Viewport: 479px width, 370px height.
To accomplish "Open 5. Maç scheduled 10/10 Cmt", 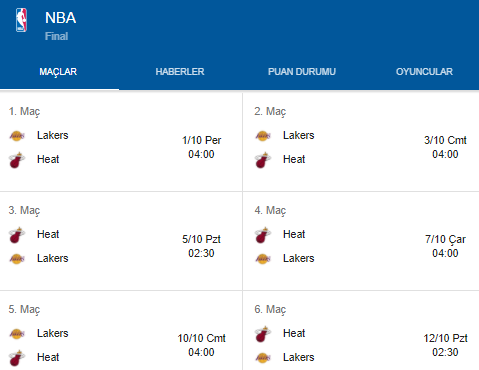I will tap(121, 330).
